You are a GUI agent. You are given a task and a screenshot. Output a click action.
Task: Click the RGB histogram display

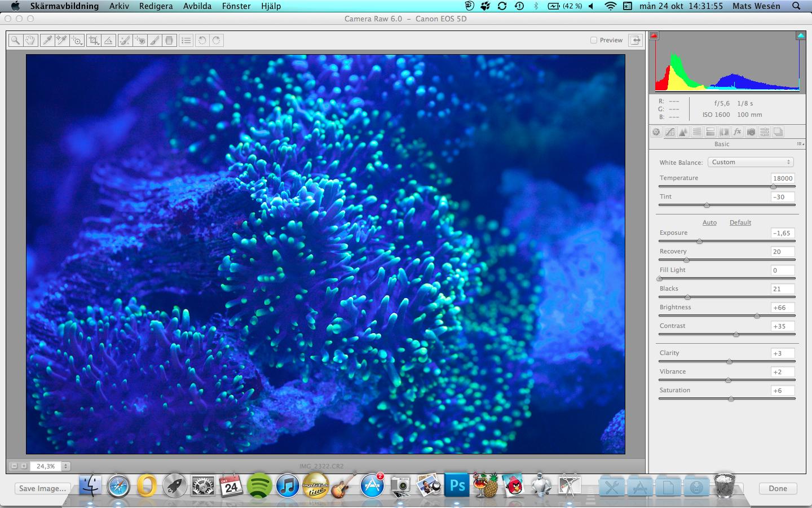[727, 62]
